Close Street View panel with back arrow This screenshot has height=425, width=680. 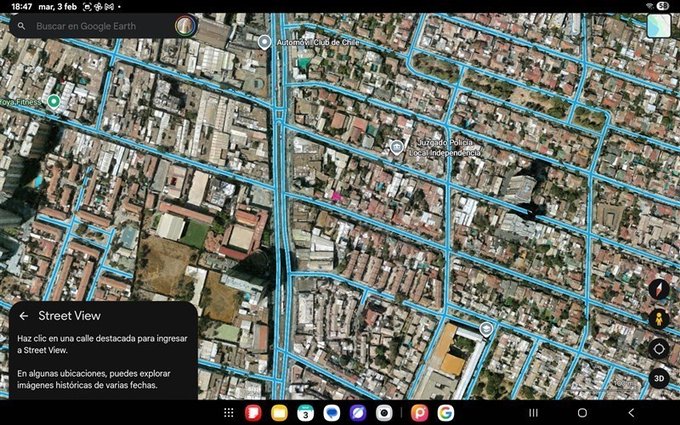pos(24,316)
